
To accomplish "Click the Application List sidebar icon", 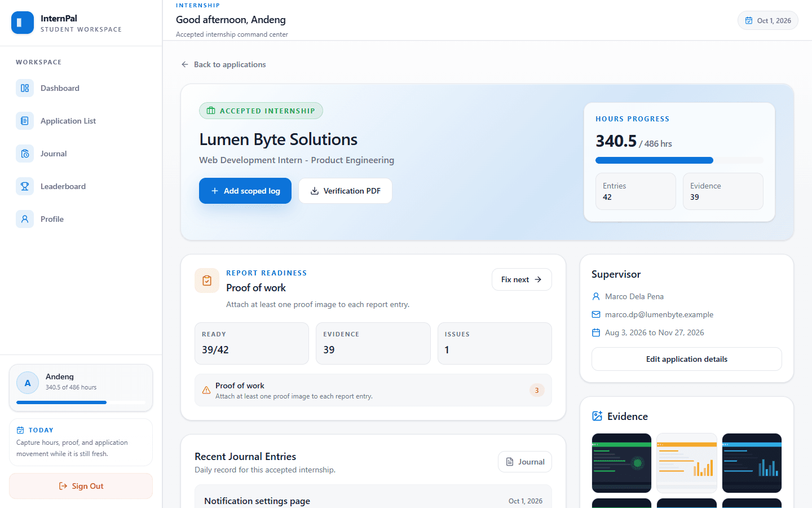I will 25,121.
